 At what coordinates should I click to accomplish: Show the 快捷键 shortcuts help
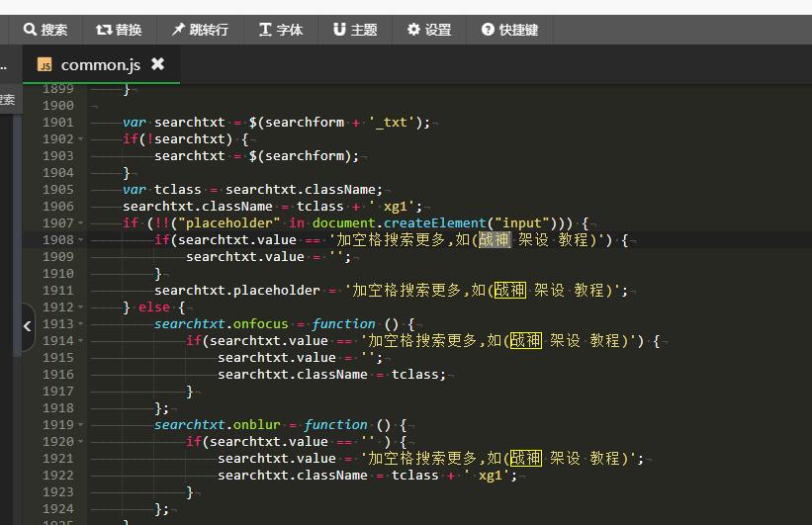click(509, 30)
